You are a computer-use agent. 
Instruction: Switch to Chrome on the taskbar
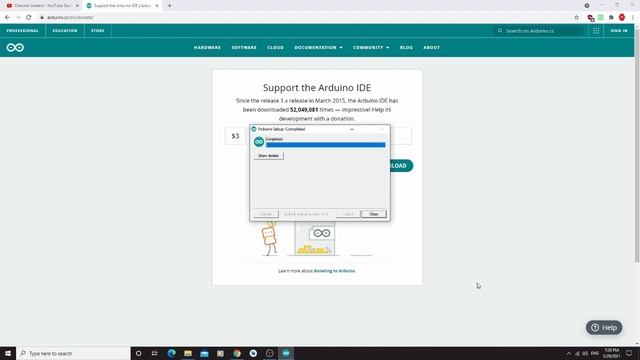[x=237, y=353]
